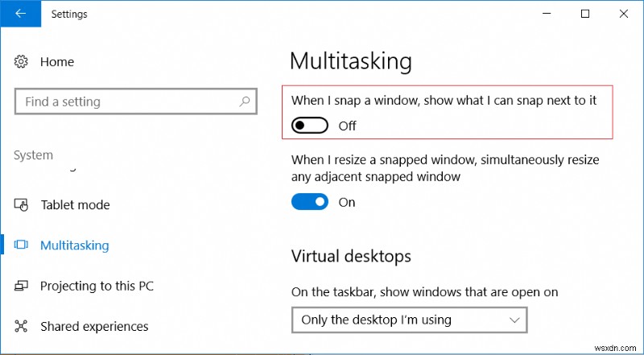Screen dimensions: 644x355
Task: Click the Shared experiences icon
Action: coord(22,327)
